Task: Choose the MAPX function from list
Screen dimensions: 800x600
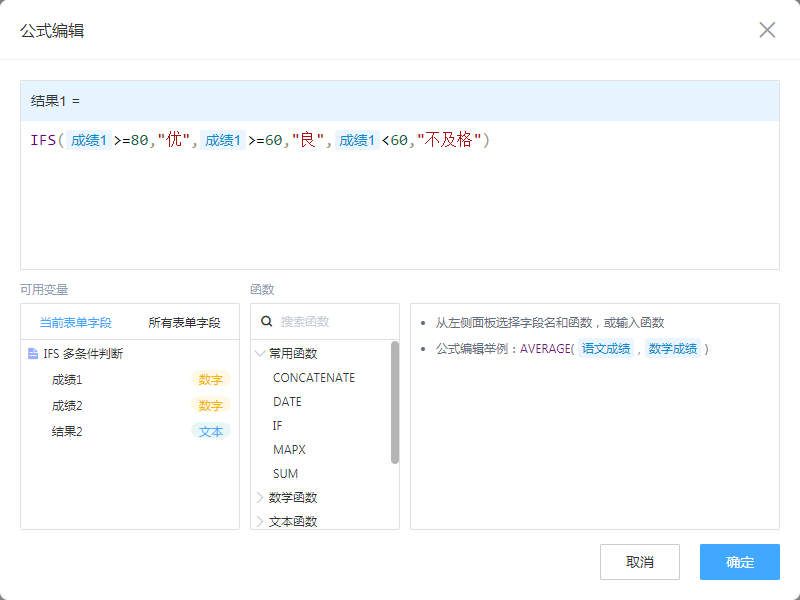Action: point(289,450)
